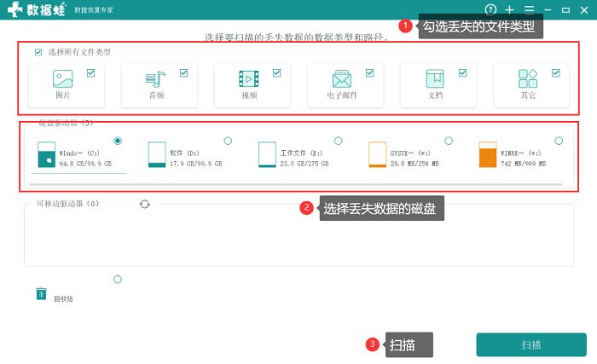Uncheck the 其它 checkbox
Screen dimensions: 597x364
pyautogui.click(x=556, y=72)
